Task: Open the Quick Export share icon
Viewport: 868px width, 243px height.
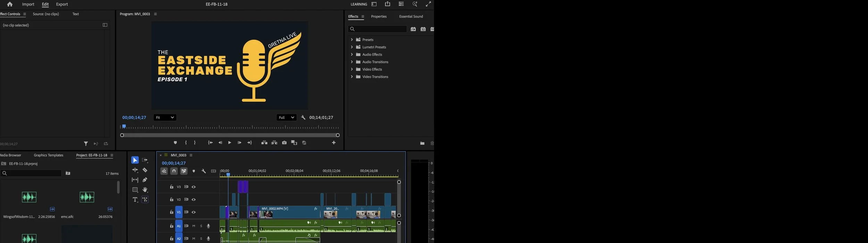Action: [387, 4]
